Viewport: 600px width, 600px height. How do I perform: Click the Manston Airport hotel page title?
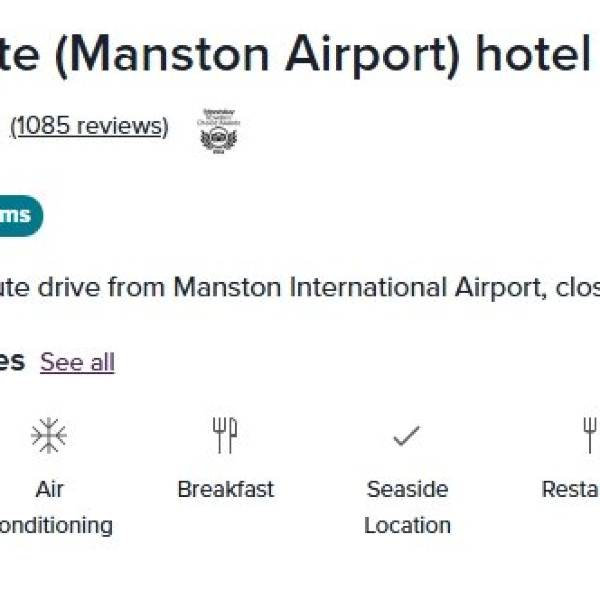(300, 56)
